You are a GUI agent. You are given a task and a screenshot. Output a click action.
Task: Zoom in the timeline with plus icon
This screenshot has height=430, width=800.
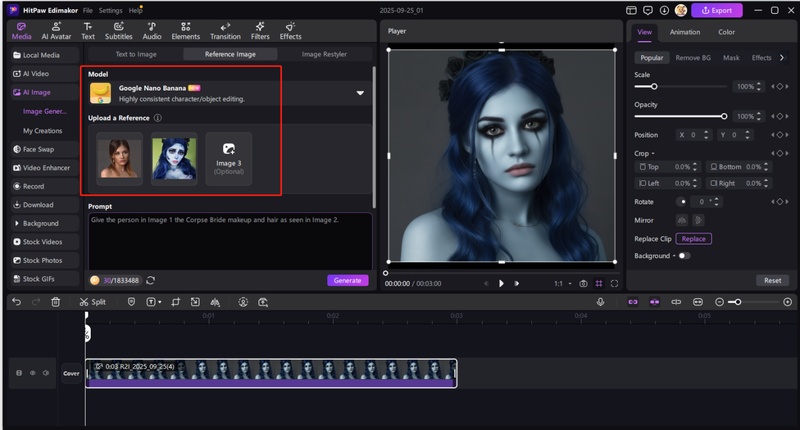point(787,302)
